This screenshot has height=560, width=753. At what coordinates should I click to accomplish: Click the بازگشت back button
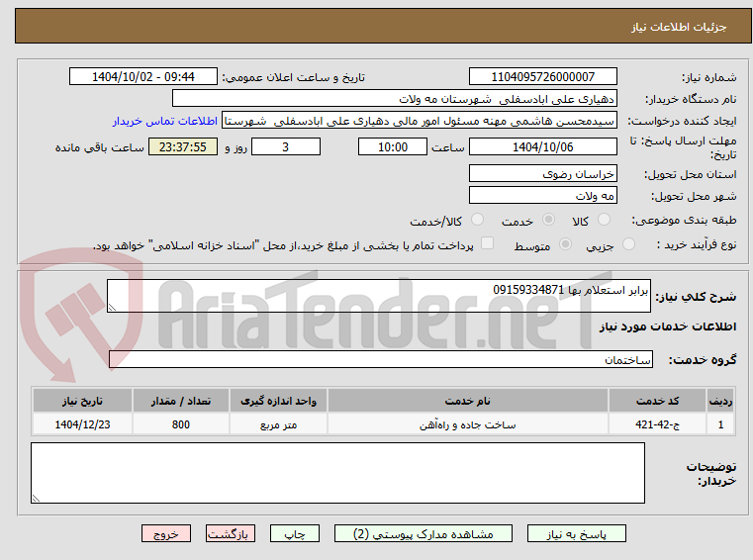coord(230,533)
